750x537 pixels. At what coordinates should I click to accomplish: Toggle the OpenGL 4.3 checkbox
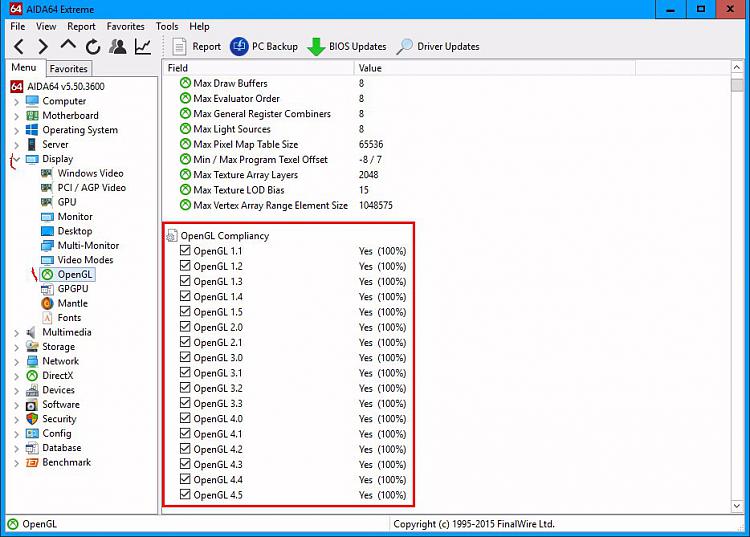pos(185,464)
